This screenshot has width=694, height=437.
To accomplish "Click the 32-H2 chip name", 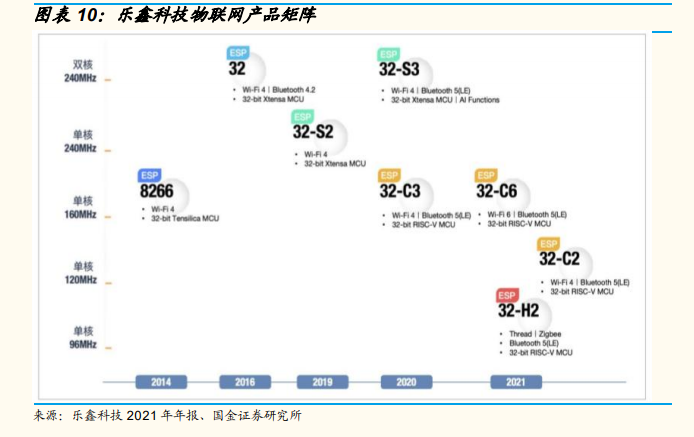I will 518,310.
